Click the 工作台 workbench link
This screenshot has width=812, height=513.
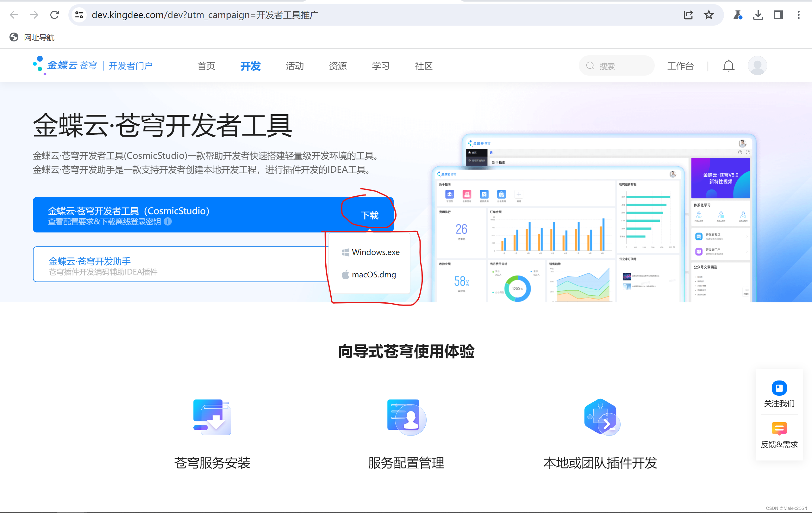[x=680, y=66]
